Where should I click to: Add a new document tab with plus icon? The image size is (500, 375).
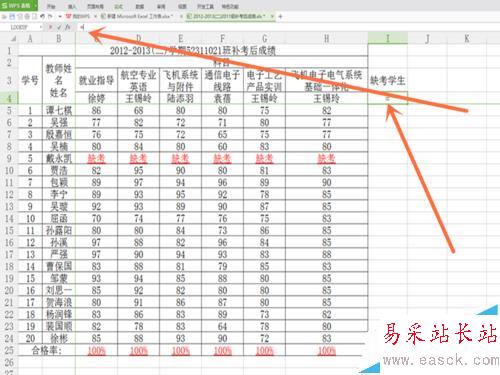pyautogui.click(x=280, y=16)
